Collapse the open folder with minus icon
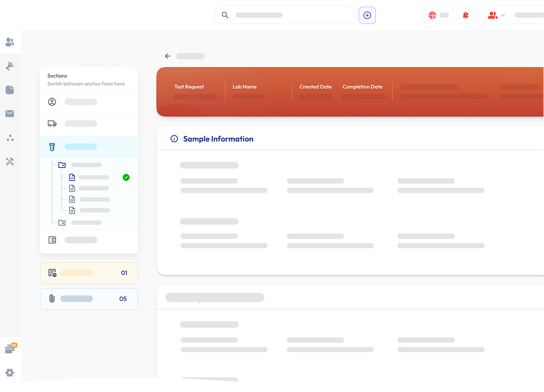Viewport: 544px width, 392px height. (62, 165)
